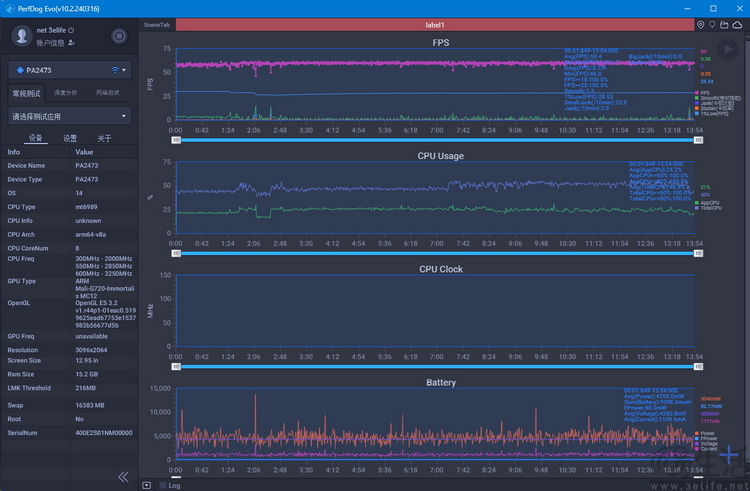
Task: Click right handle of CPU Usage range slider
Action: point(698,253)
